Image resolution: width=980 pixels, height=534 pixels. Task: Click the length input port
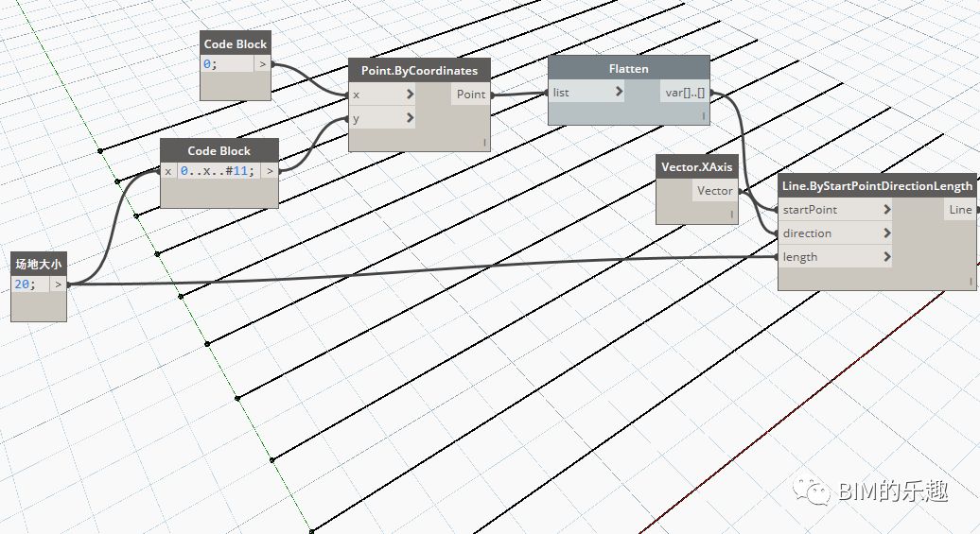pos(834,257)
